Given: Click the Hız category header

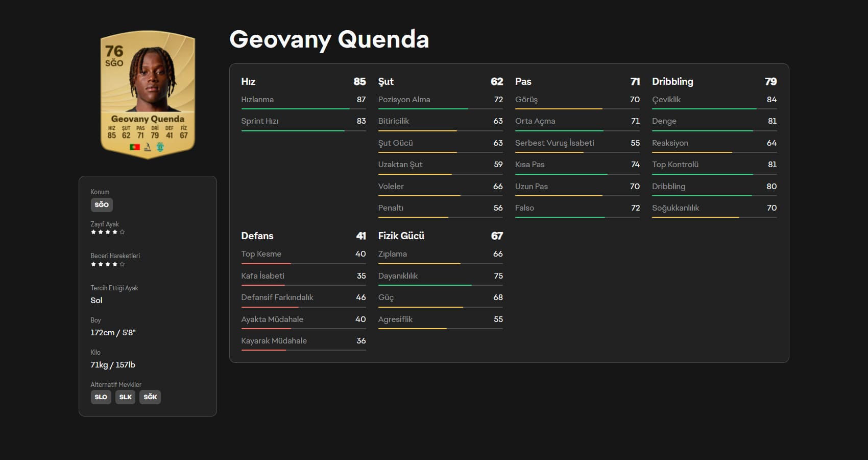Looking at the screenshot, I should 248,81.
